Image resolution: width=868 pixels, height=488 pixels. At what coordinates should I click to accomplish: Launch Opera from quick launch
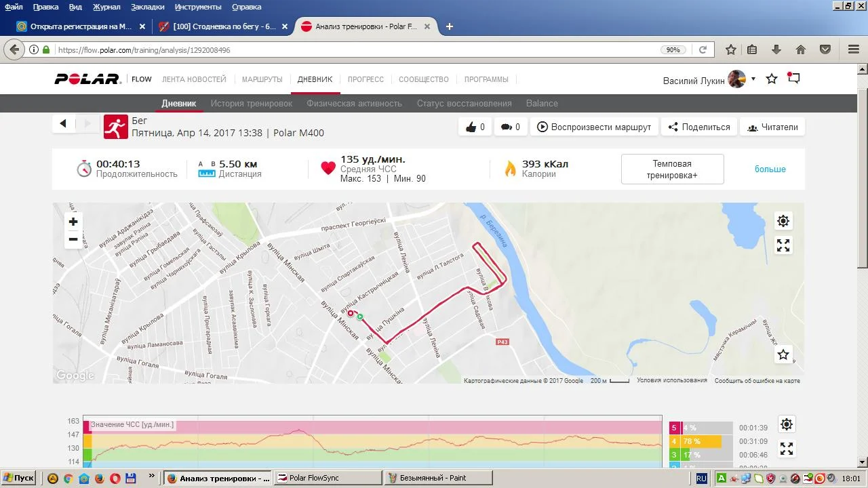(115, 478)
